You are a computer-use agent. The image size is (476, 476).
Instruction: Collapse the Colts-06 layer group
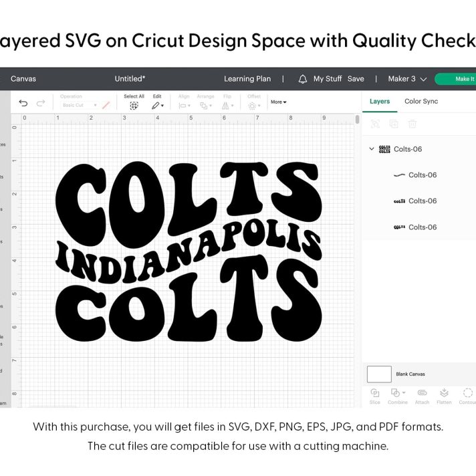(372, 148)
